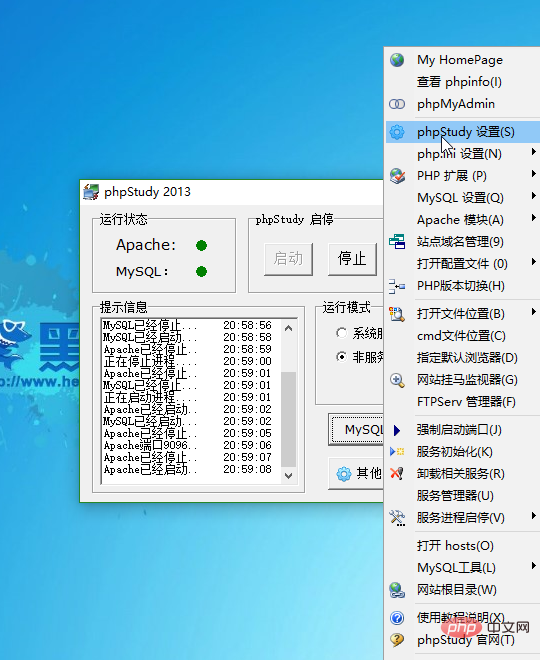
Task: Expand the php.ini 设置(N) submenu arrow
Action: tap(533, 152)
